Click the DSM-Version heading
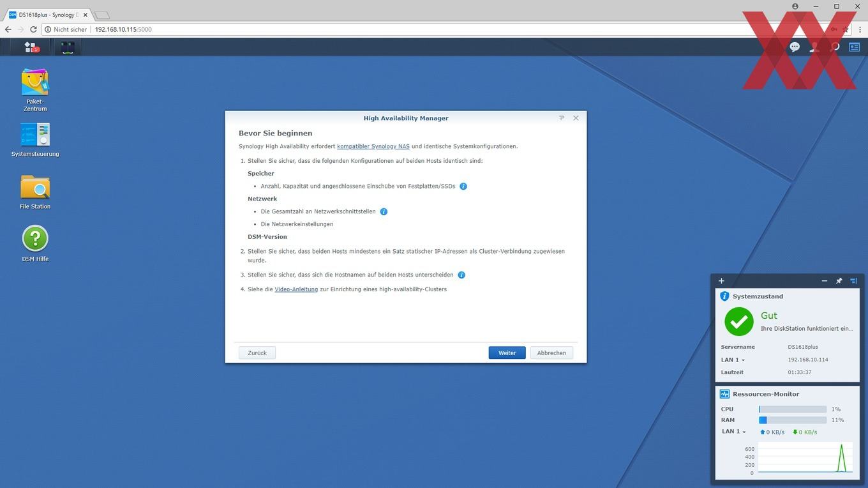The image size is (868, 488). (267, 237)
